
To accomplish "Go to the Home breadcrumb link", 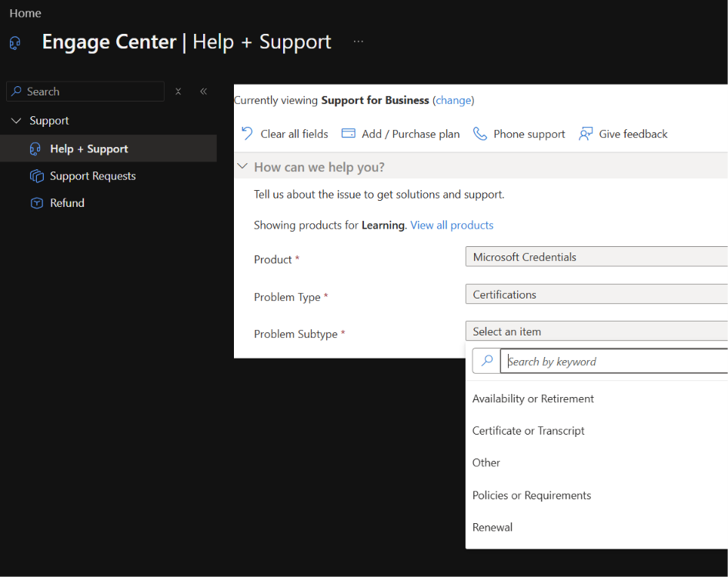I will click(x=25, y=13).
